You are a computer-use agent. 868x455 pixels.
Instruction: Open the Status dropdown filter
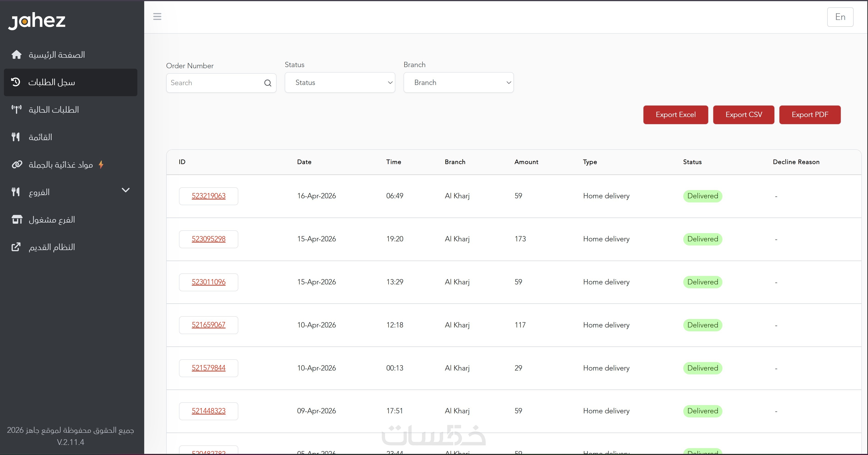[x=340, y=83]
